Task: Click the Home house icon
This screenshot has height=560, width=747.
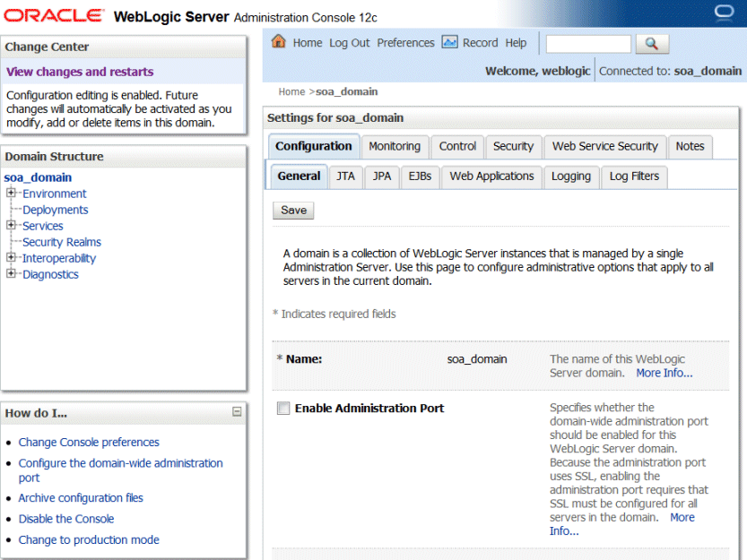Action: tap(278, 42)
